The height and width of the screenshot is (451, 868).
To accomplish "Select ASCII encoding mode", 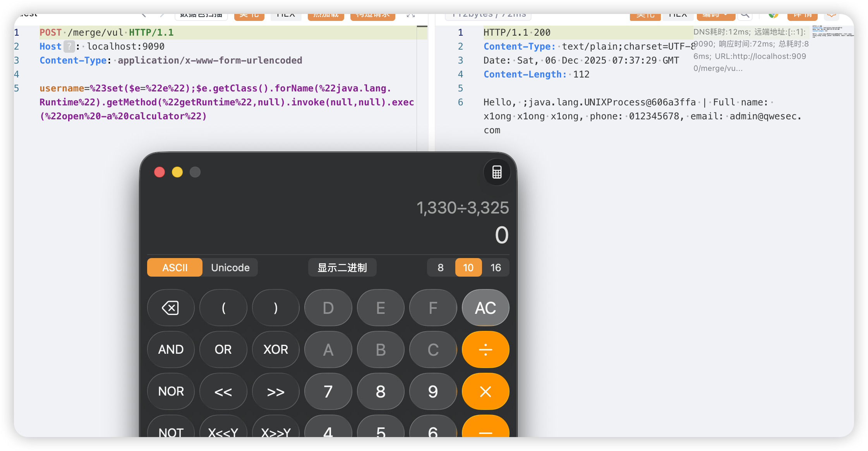I will (x=175, y=267).
